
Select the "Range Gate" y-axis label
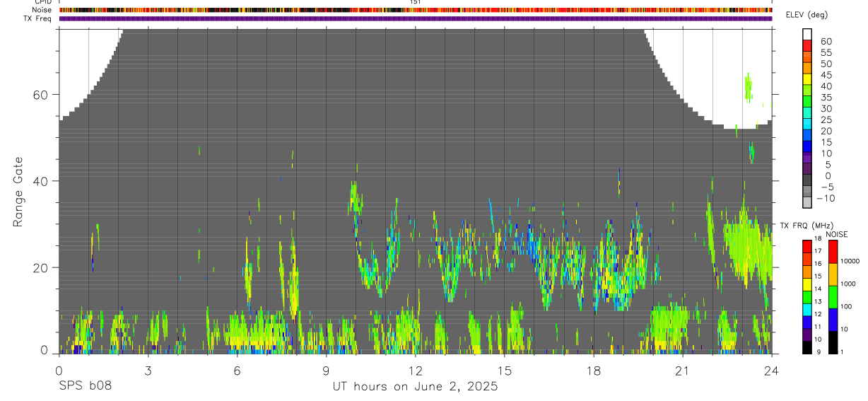point(18,192)
